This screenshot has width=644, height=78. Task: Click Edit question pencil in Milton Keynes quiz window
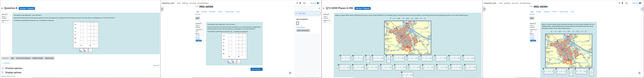coord(532,38)
